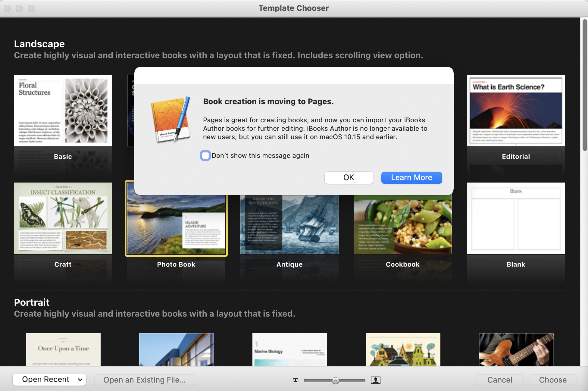The height and width of the screenshot is (391, 588).
Task: Select the Basic template thumbnail
Action: coord(63,111)
